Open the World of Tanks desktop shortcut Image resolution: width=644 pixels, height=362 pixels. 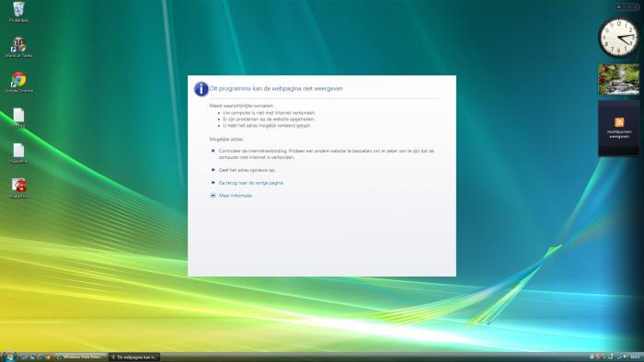tap(18, 47)
